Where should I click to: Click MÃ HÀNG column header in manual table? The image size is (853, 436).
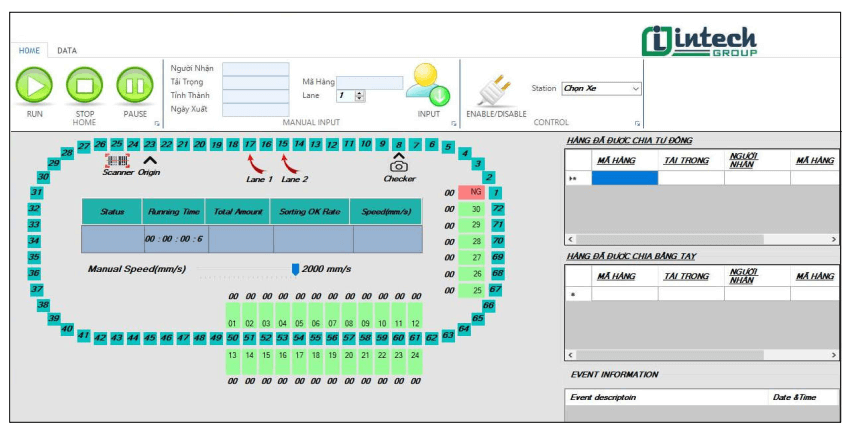coord(625,276)
